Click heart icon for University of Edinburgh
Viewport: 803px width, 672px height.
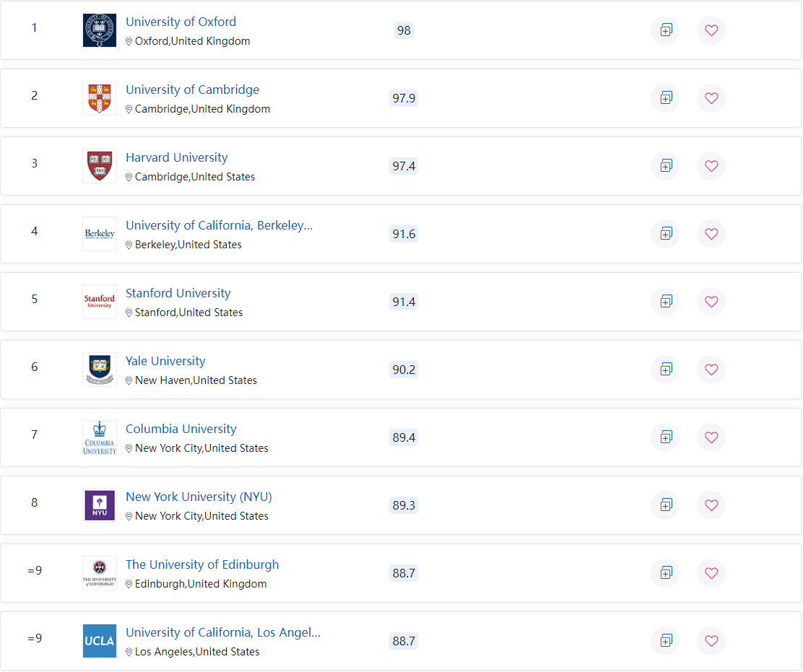[x=711, y=572]
